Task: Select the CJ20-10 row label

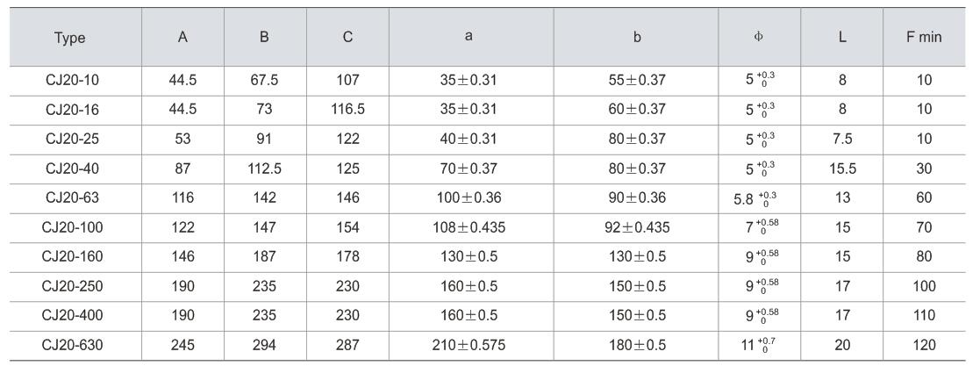Action: point(72,80)
